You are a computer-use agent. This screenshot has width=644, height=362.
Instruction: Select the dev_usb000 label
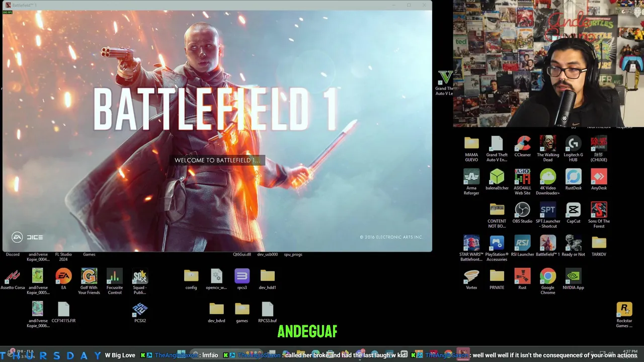tap(268, 254)
